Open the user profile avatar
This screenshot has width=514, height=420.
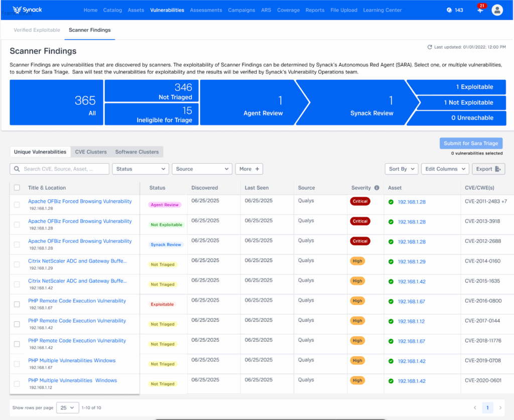tap(497, 10)
